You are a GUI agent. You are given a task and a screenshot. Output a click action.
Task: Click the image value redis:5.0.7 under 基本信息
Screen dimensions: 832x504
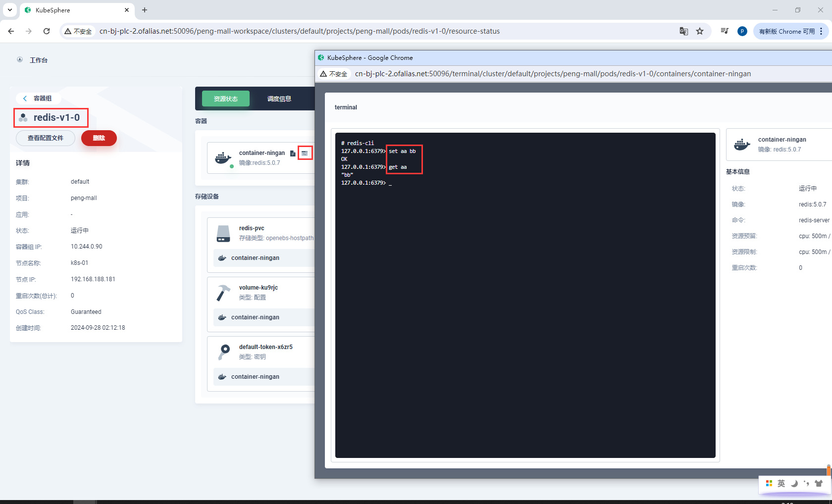[x=812, y=204]
